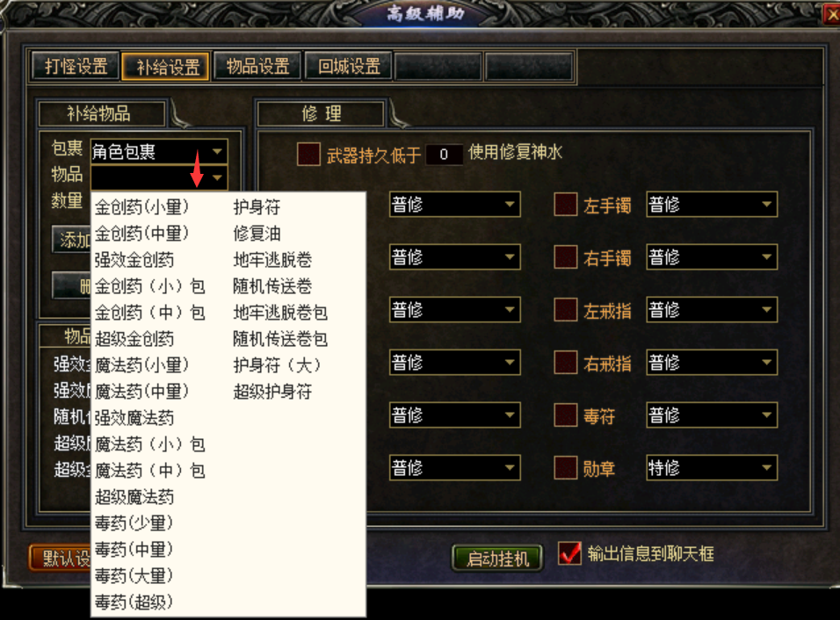The width and height of the screenshot is (840, 620).
Task: Open the 勋章 特修 dropdown
Action: click(x=712, y=467)
